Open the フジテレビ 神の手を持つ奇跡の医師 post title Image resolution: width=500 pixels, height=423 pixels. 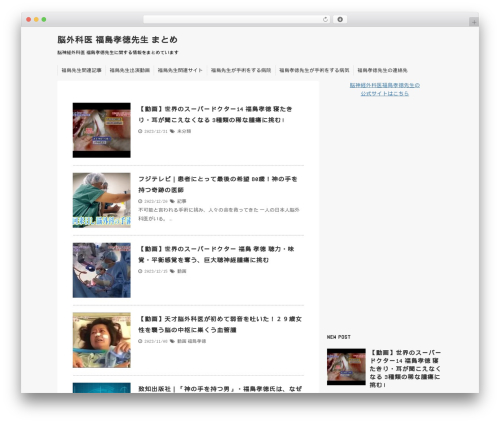(218, 184)
